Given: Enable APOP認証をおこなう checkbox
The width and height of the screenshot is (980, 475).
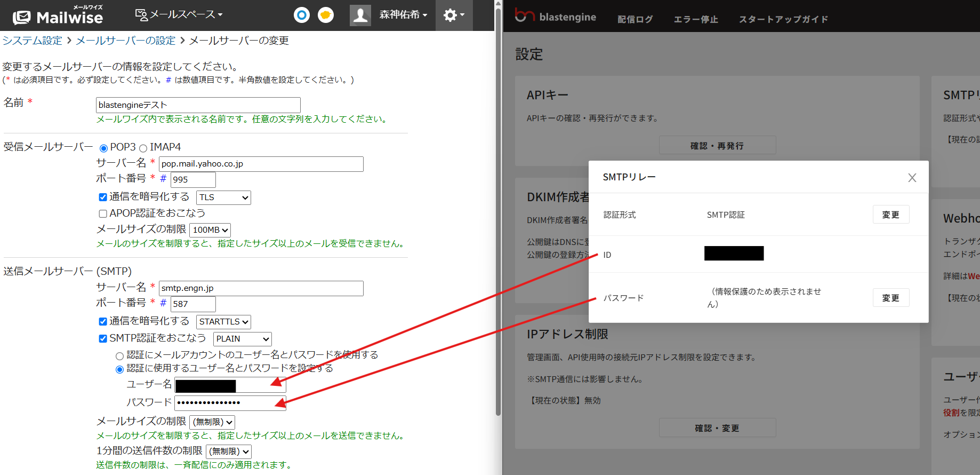Looking at the screenshot, I should click(103, 213).
